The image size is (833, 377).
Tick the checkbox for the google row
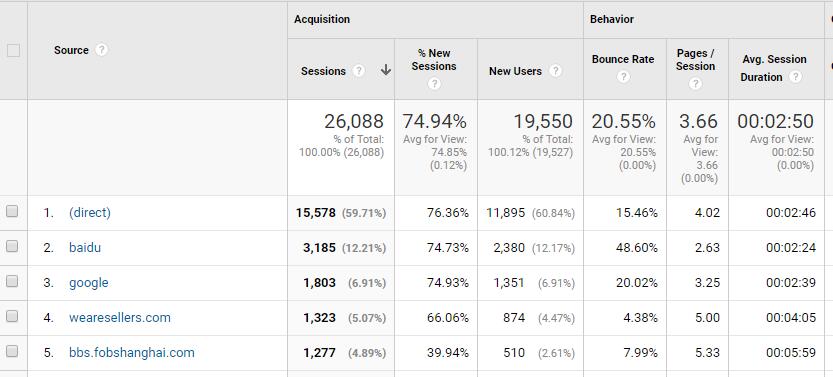tap(12, 281)
